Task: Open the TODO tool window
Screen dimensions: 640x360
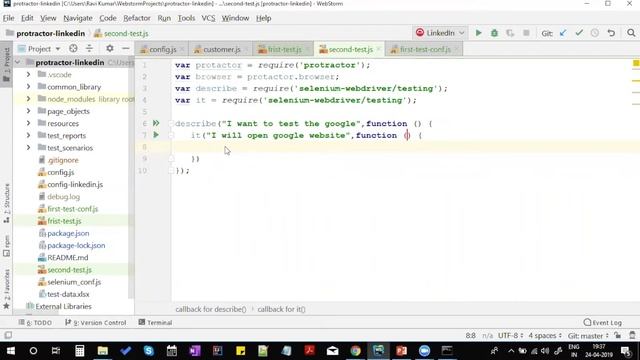Action: click(x=35, y=322)
